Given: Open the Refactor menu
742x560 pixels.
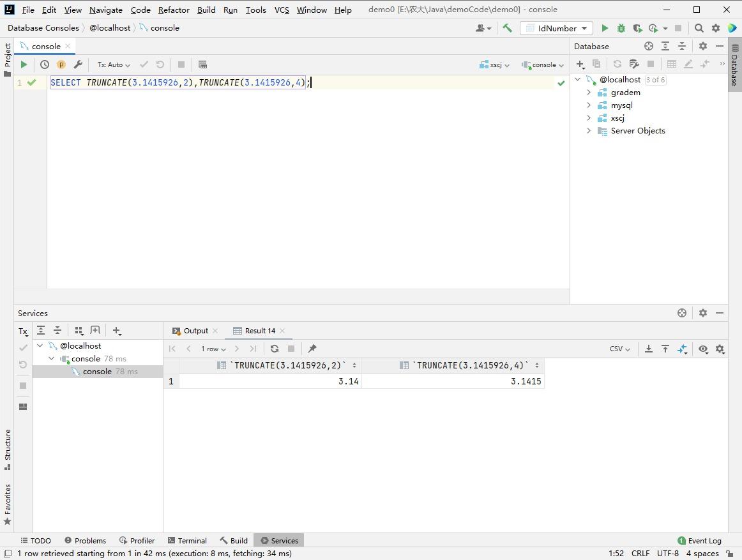Looking at the screenshot, I should [174, 10].
